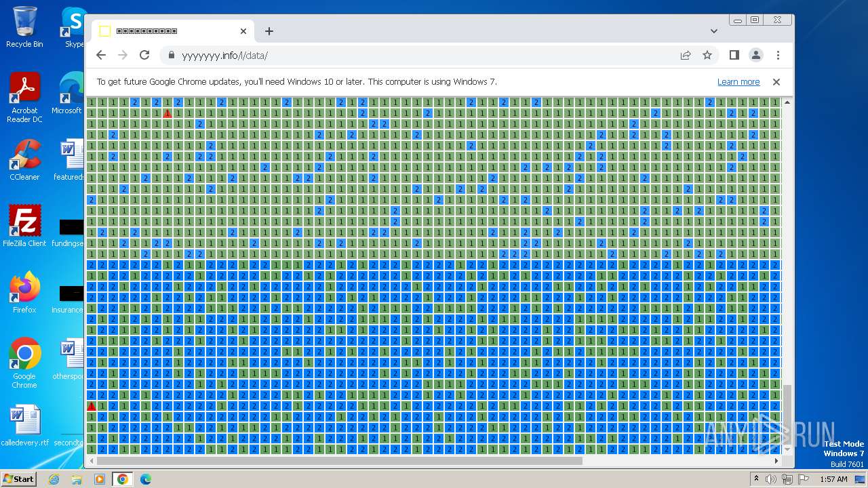Open File Explorer from the taskbar
Screen dimensions: 868x488
tap(77, 479)
